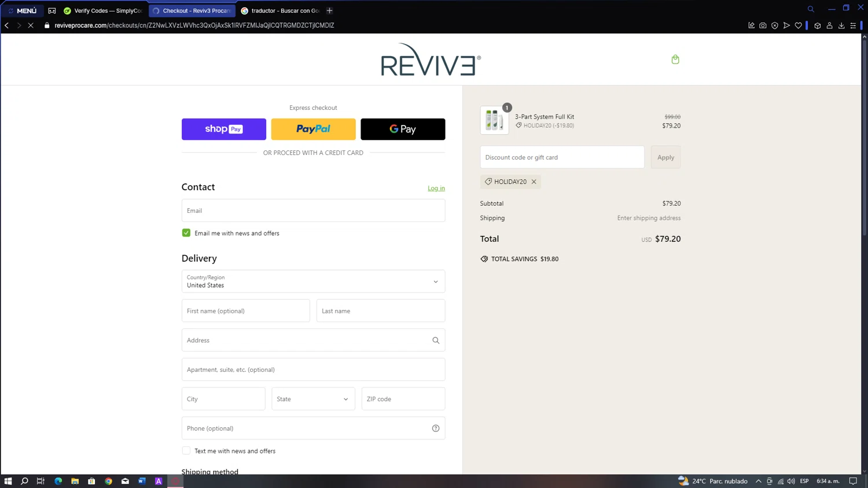Screen dimensions: 868x488
Task: Open Mail app from the taskbar
Action: click(x=125, y=481)
